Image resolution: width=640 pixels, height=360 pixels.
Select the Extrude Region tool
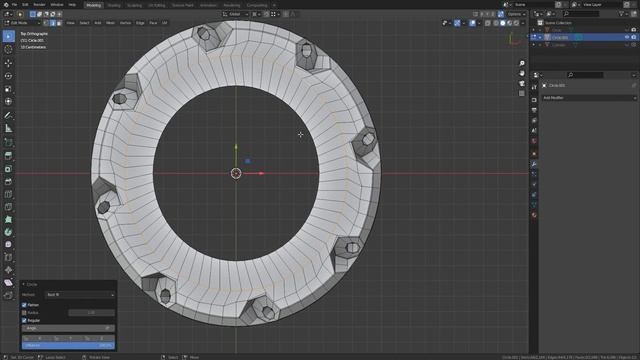tap(8, 156)
